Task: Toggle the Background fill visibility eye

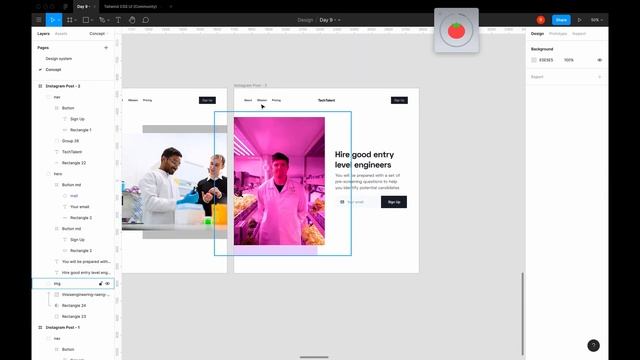Action: (x=600, y=60)
